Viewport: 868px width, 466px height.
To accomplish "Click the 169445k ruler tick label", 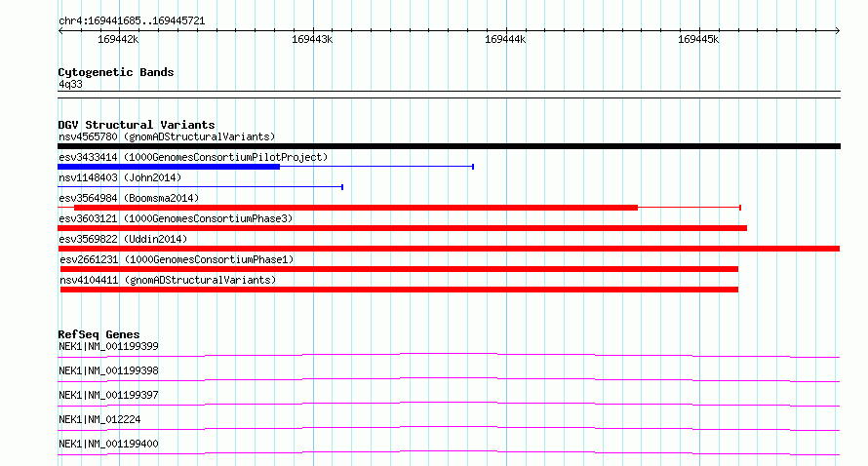I will [x=698, y=39].
